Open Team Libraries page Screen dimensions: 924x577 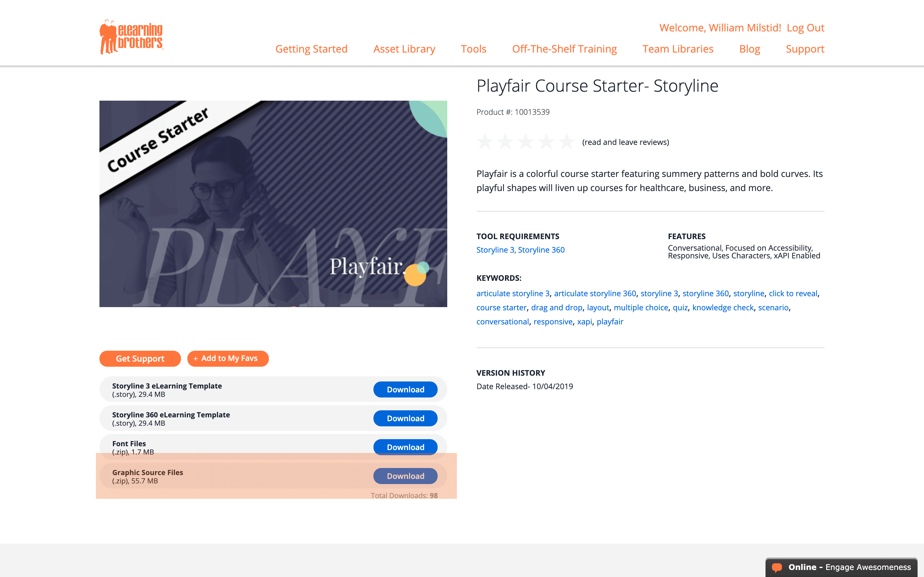678,49
